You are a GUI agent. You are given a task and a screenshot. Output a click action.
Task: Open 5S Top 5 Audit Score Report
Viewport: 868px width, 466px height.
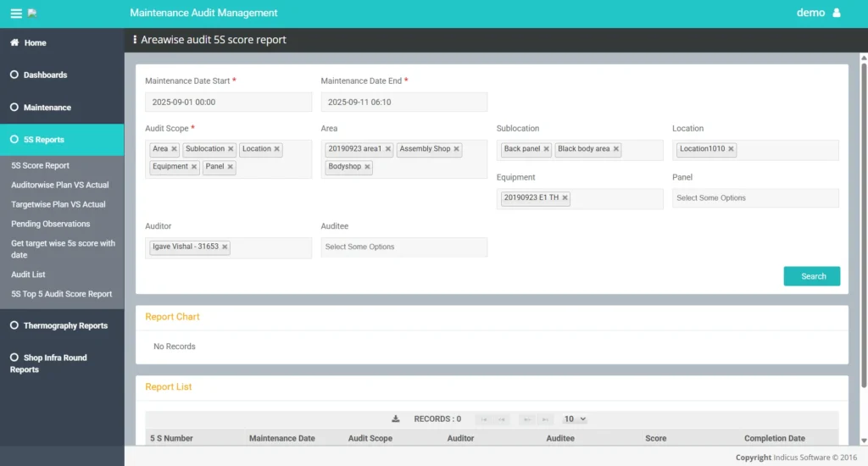[61, 294]
